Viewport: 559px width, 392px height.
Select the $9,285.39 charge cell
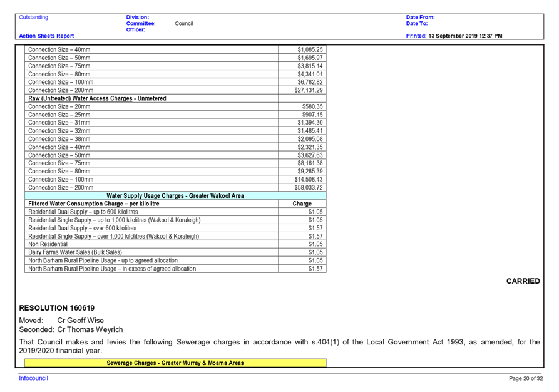[302, 171]
